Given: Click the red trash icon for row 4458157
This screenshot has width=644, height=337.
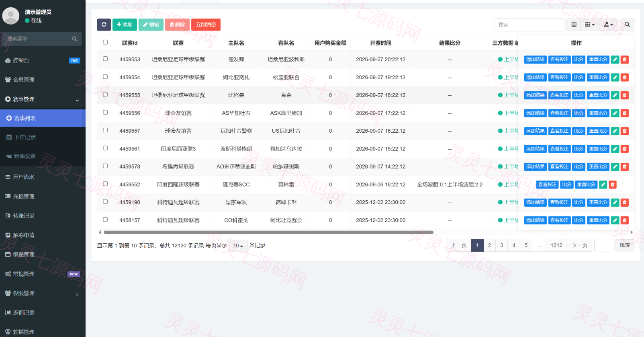Looking at the screenshot, I should [625, 220].
